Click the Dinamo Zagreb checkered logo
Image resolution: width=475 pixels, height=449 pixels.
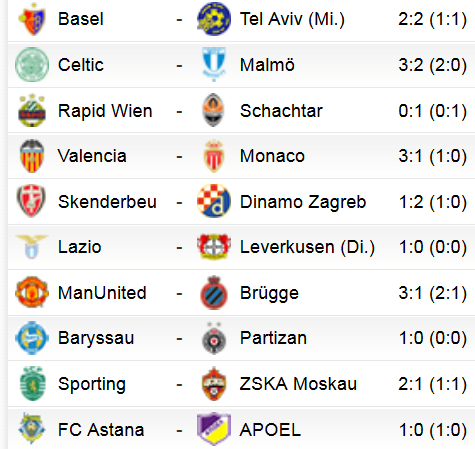(x=214, y=201)
